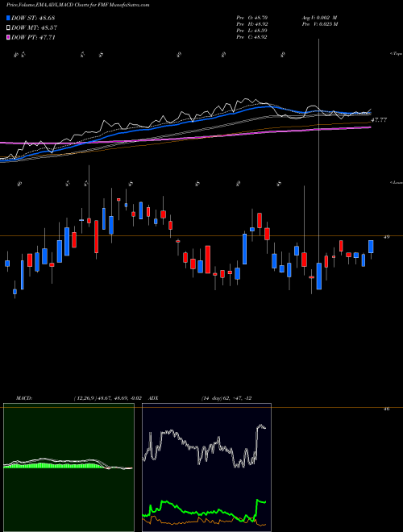Click the 'MACD:' indicator label
This screenshot has width=403, height=532.
[23, 398]
